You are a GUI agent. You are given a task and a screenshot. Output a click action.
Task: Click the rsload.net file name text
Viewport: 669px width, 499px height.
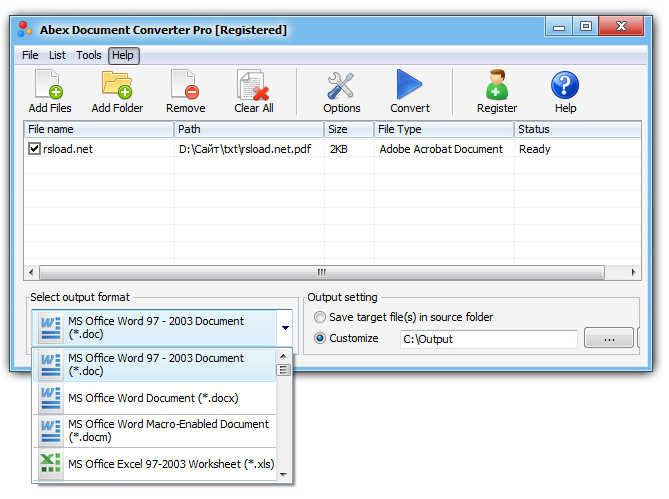(68, 149)
